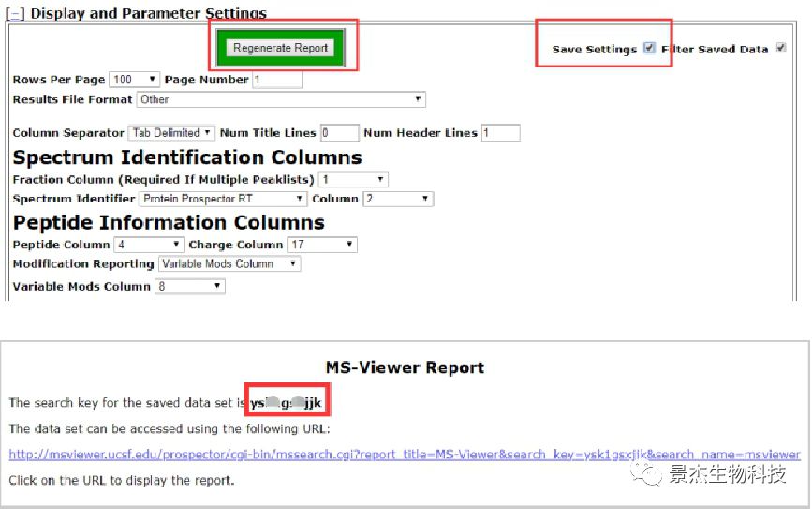Open the Modification Reporting dropdown
Image resolution: width=812 pixels, height=509 pixels.
pyautogui.click(x=229, y=263)
